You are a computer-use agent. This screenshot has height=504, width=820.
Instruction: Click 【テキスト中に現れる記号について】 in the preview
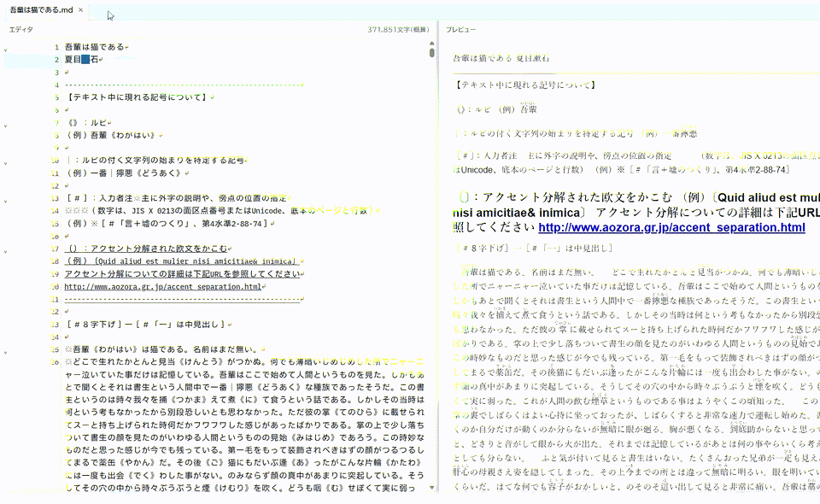[525, 85]
